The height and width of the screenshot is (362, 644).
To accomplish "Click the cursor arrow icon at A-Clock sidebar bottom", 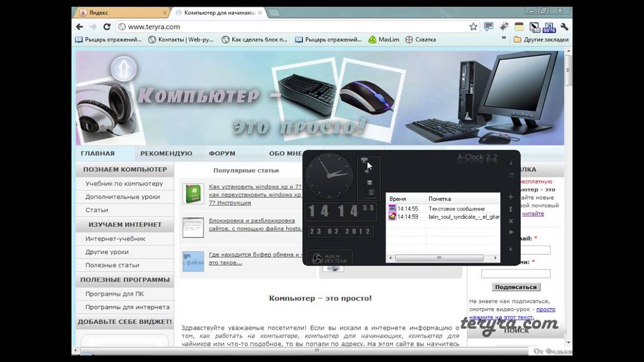I will point(511,249).
